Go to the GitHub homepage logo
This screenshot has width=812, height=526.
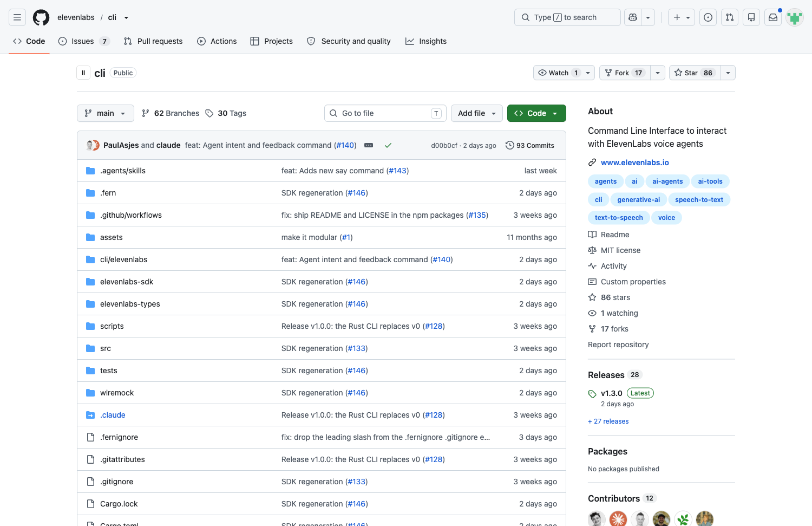pyautogui.click(x=41, y=17)
